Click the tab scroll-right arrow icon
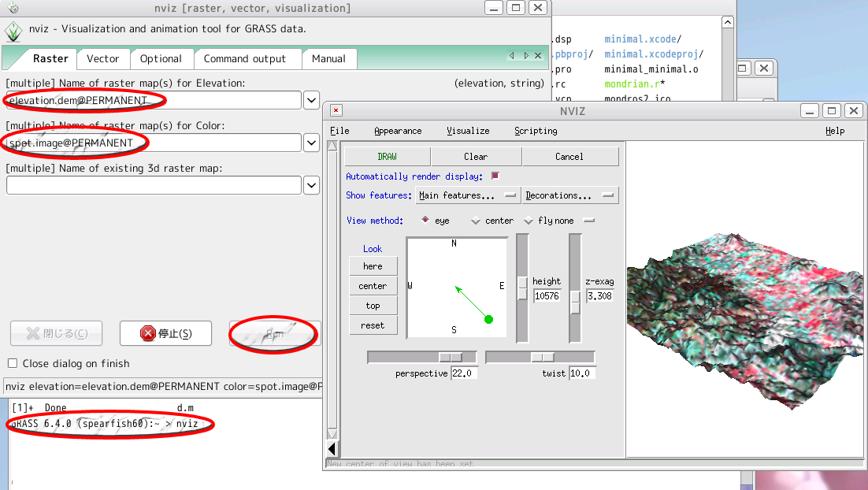This screenshot has width=868, height=490. (x=526, y=56)
